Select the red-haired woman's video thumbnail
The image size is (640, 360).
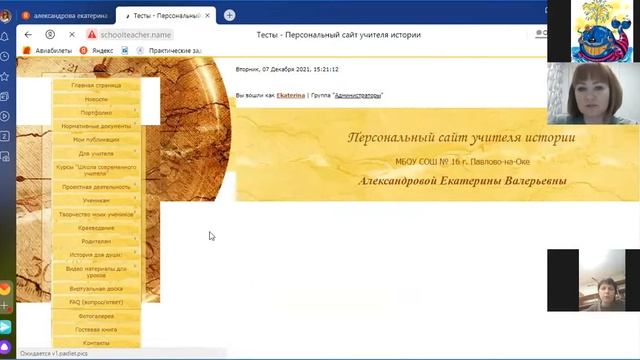coord(593,93)
